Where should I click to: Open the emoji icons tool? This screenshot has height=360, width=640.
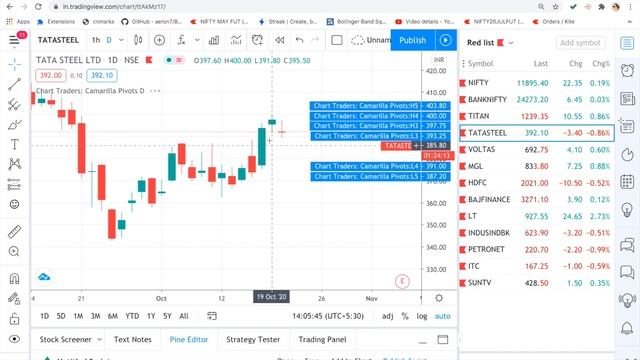coord(14,204)
